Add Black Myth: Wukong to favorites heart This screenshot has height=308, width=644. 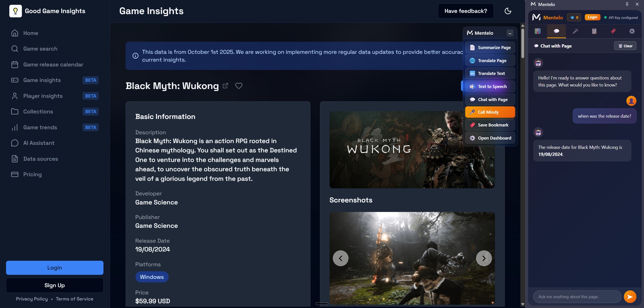click(239, 86)
